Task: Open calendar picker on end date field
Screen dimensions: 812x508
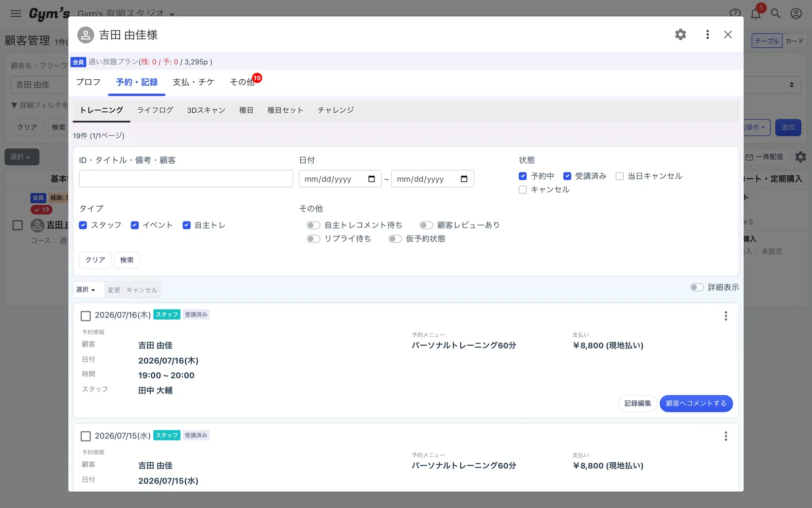Action: pos(464,179)
